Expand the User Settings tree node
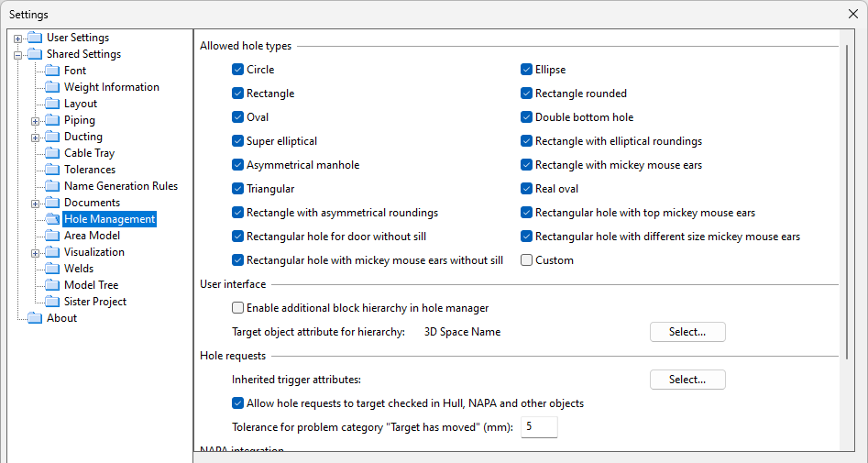This screenshot has height=463, width=868. [x=17, y=39]
